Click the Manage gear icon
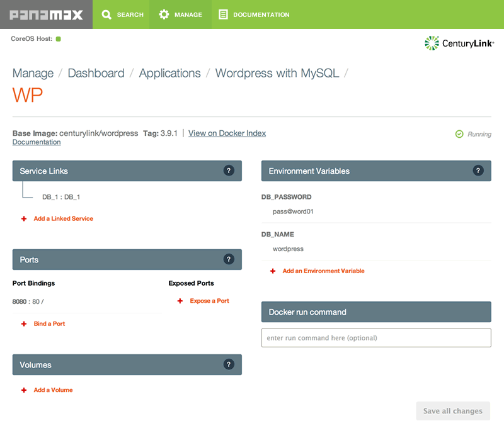Screen dimensions: 504x421 [164, 14]
